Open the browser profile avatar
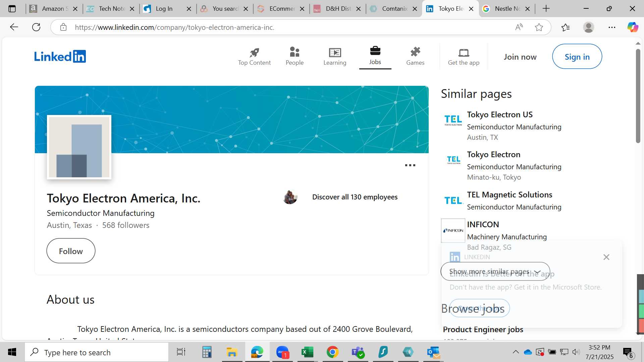Screen dimensions: 644x362 pyautogui.click(x=589, y=27)
